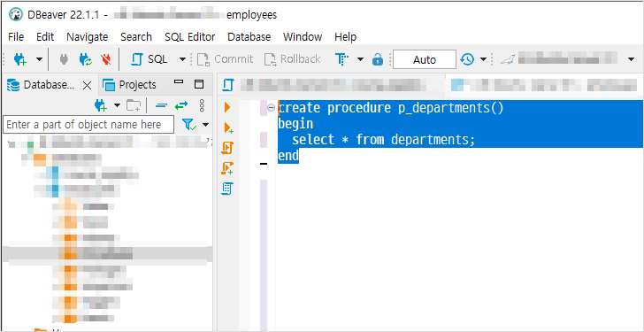Image resolution: width=644 pixels, height=332 pixels.
Task: Open the navigator view menu dots
Action: click(202, 105)
